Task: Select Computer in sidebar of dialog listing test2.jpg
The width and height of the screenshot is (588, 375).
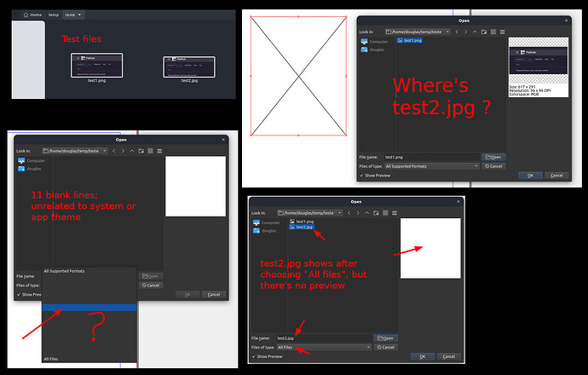Action: click(266, 222)
